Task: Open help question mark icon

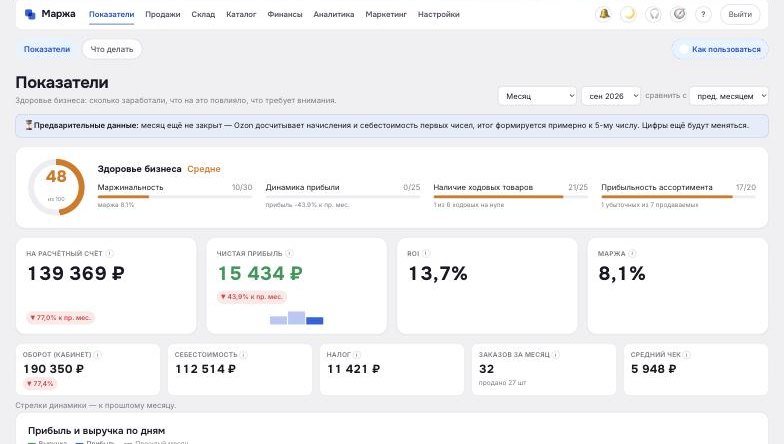Action: [703, 14]
